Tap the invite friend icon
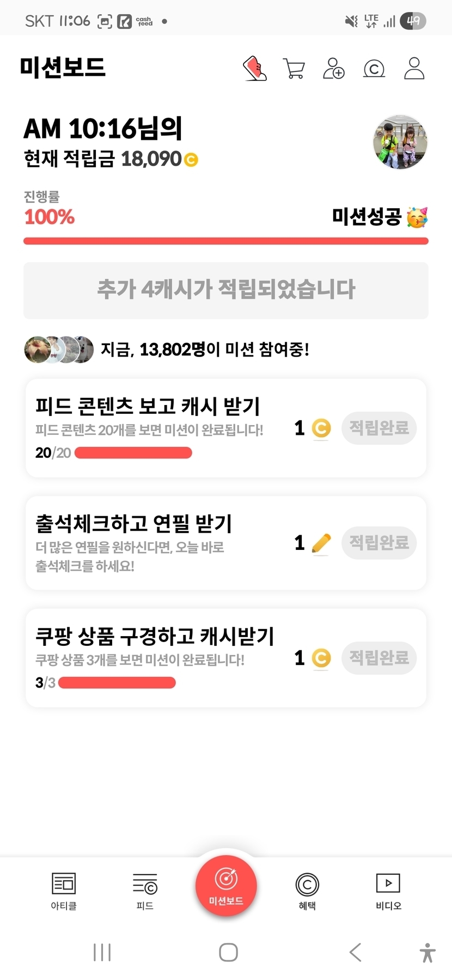Viewport: 452px width, 980px height. (x=334, y=69)
